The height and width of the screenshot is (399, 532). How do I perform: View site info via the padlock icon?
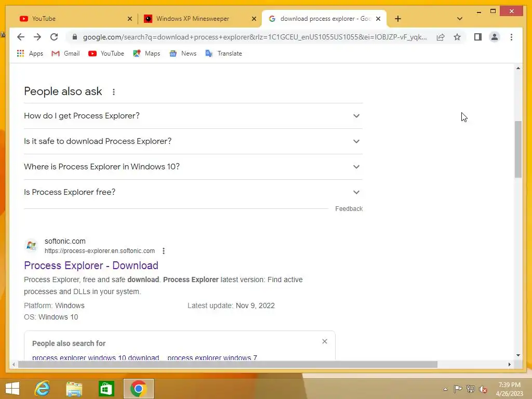(75, 37)
